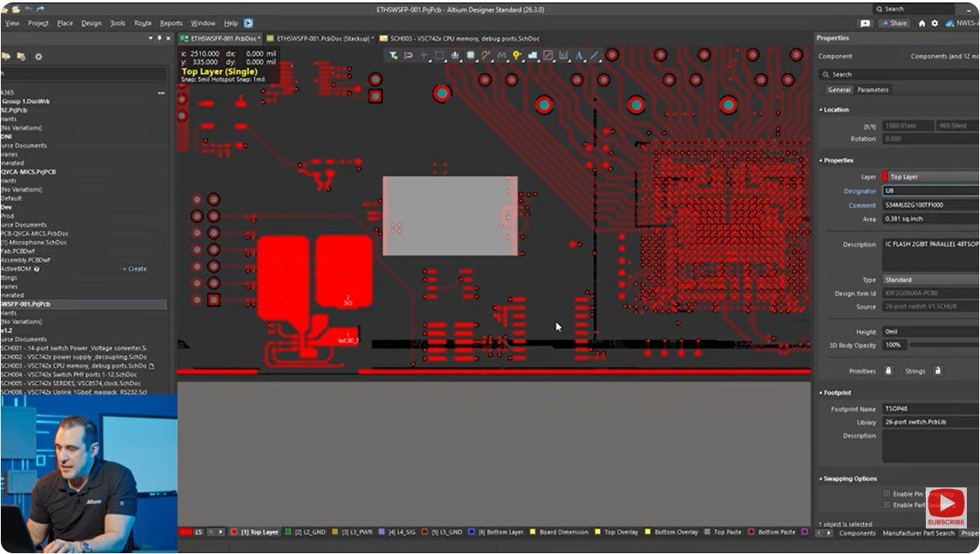Pick the place string text A icon

[579, 56]
